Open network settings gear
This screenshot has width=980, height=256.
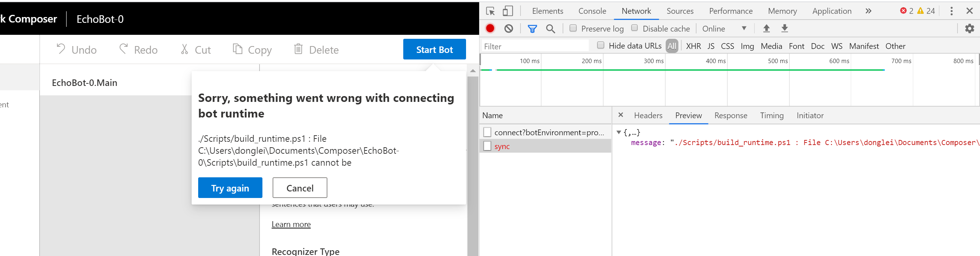[x=969, y=29]
